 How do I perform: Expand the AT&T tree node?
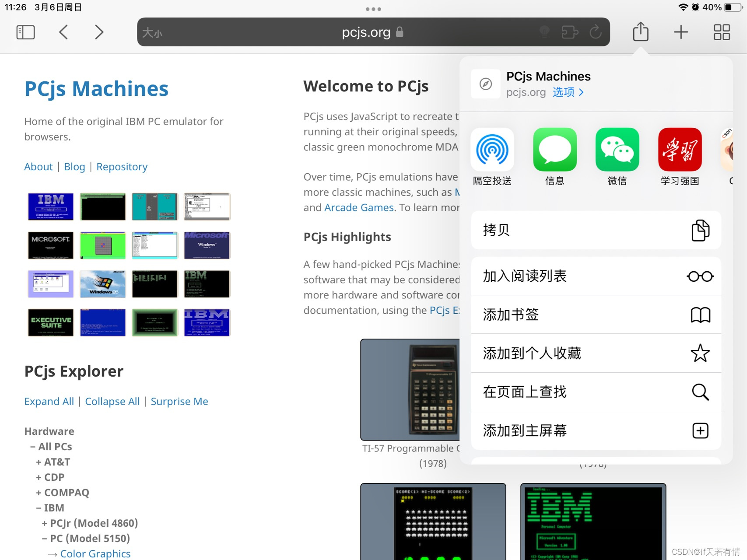click(x=53, y=462)
